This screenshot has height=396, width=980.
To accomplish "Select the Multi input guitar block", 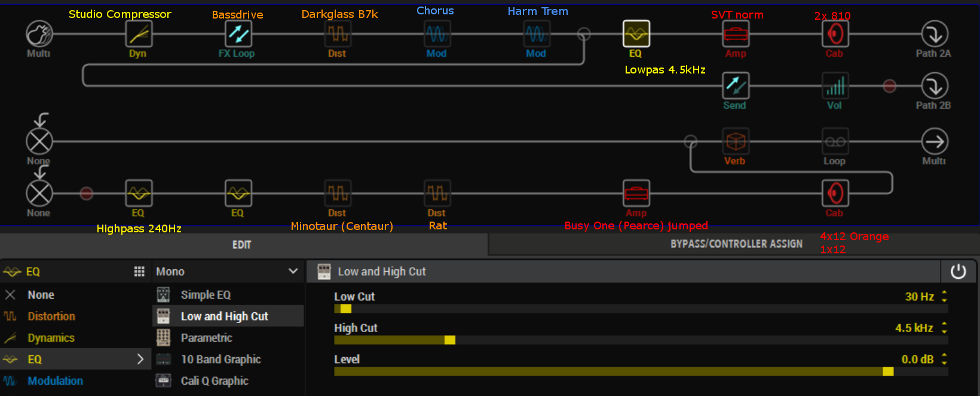I will tap(39, 34).
